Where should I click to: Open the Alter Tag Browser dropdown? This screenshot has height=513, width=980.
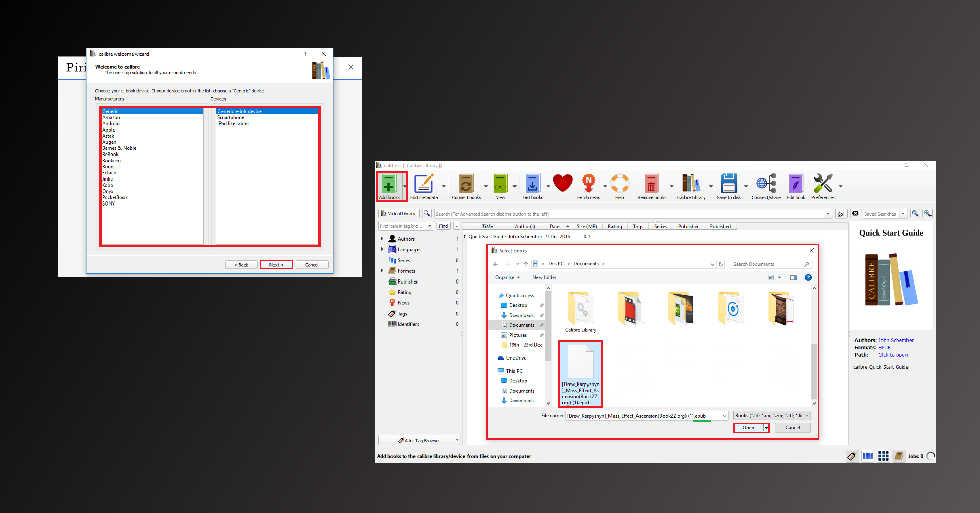coord(419,441)
